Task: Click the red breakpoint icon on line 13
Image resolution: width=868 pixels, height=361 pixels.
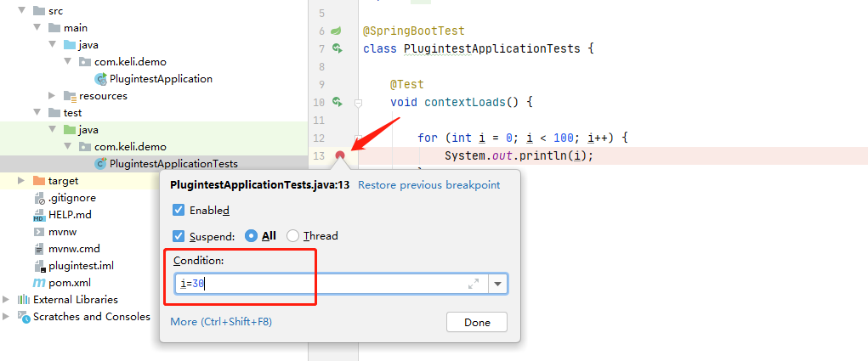Action: (340, 155)
